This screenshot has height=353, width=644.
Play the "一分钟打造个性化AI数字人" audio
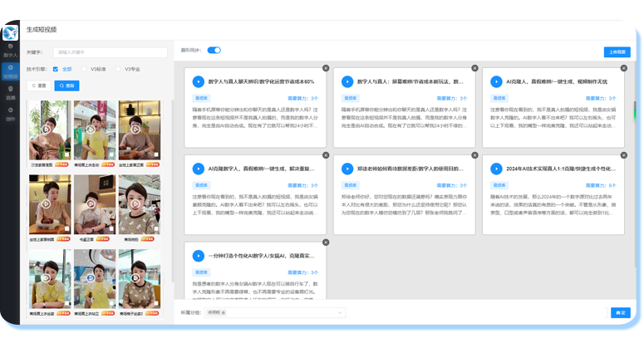pos(199,256)
